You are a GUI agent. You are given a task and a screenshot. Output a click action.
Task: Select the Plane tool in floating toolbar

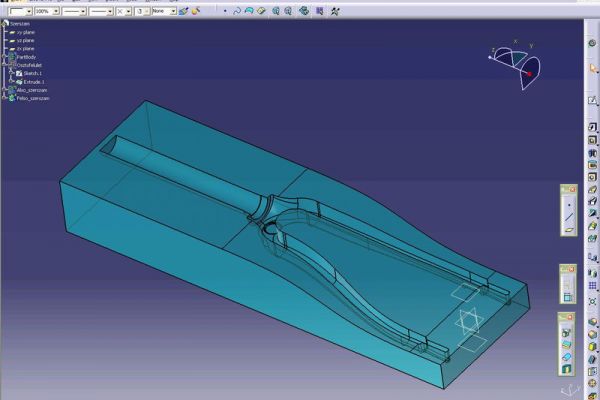[569, 230]
